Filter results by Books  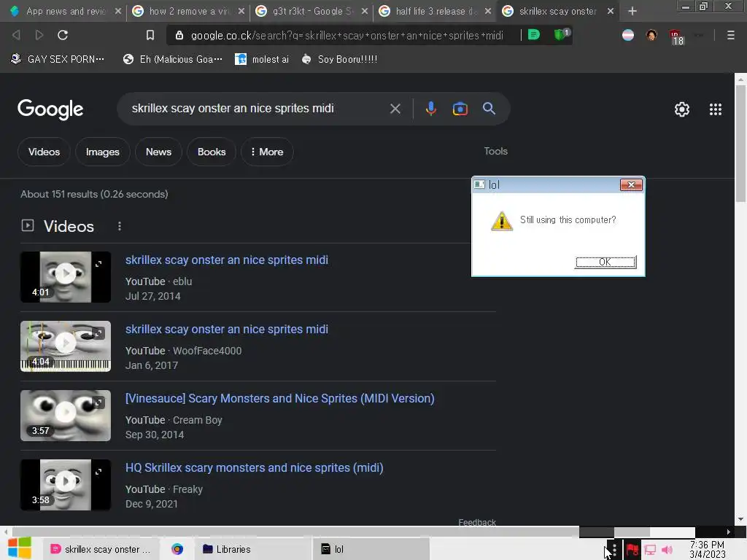tap(212, 152)
